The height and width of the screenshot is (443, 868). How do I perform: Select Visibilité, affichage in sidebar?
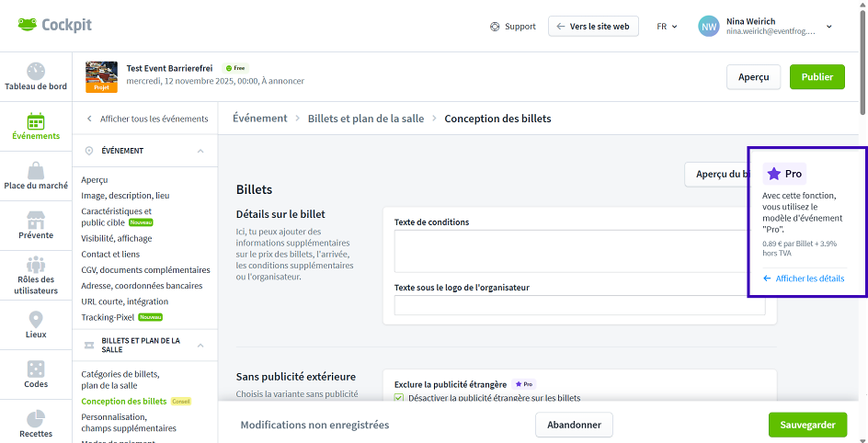117,238
